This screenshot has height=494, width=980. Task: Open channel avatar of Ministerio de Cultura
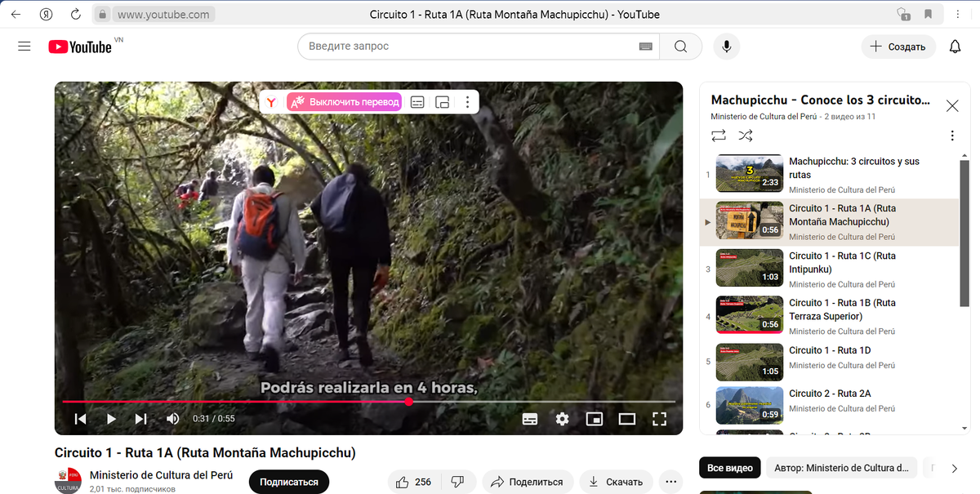click(68, 481)
